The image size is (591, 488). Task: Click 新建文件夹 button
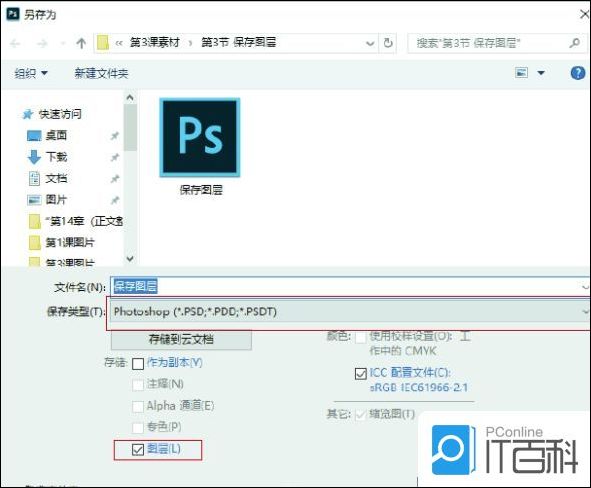coord(101,73)
